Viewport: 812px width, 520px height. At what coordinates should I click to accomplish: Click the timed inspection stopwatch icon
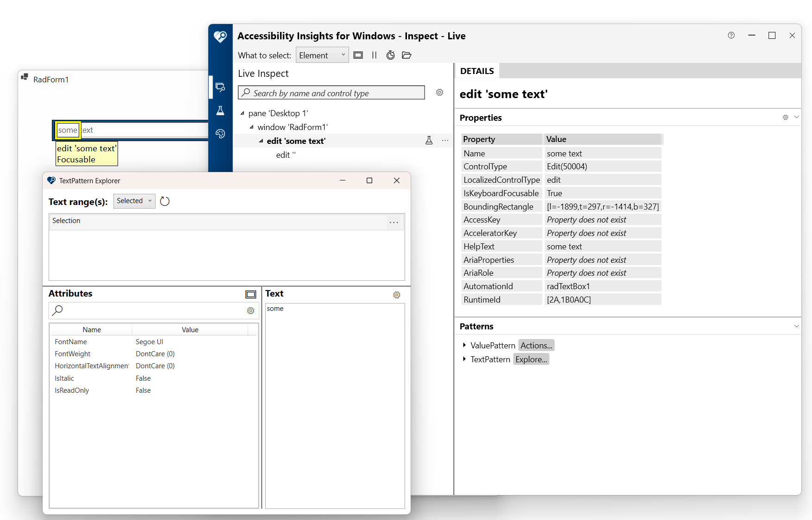391,55
